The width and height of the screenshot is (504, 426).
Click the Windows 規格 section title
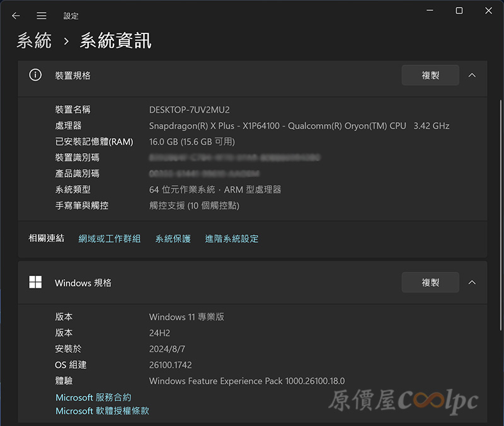[83, 282]
